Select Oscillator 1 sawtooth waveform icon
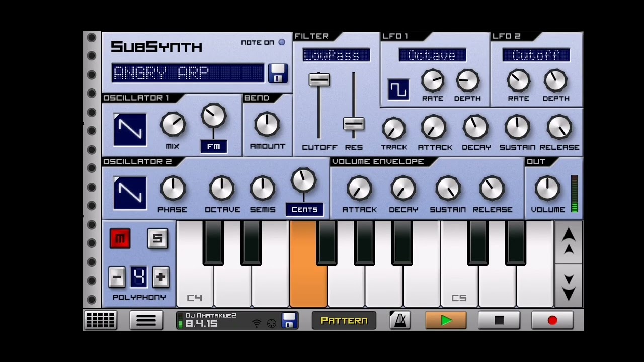This screenshot has height=362, width=644. (130, 130)
